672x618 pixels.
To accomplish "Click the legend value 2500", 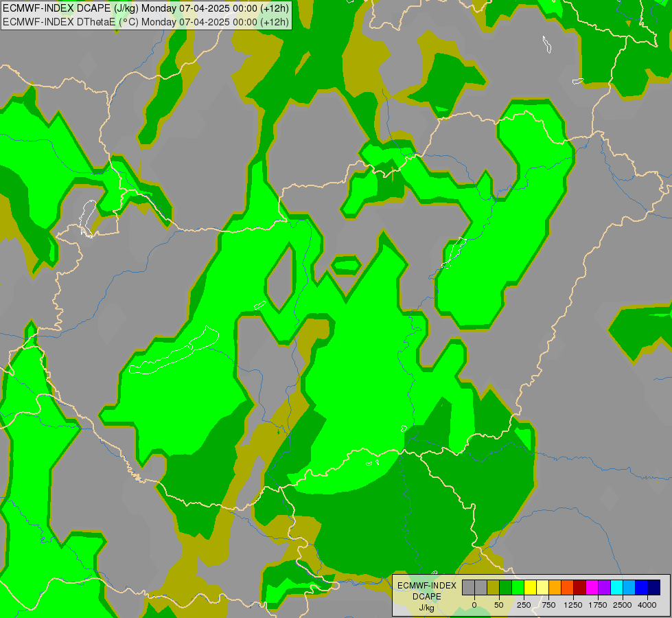I will point(623,605).
